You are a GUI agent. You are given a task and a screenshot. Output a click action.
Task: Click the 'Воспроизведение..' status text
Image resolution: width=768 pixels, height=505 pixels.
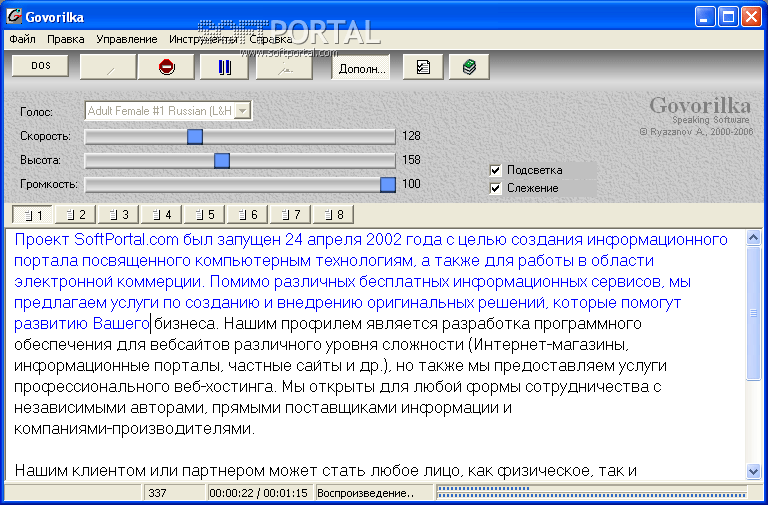(x=365, y=493)
